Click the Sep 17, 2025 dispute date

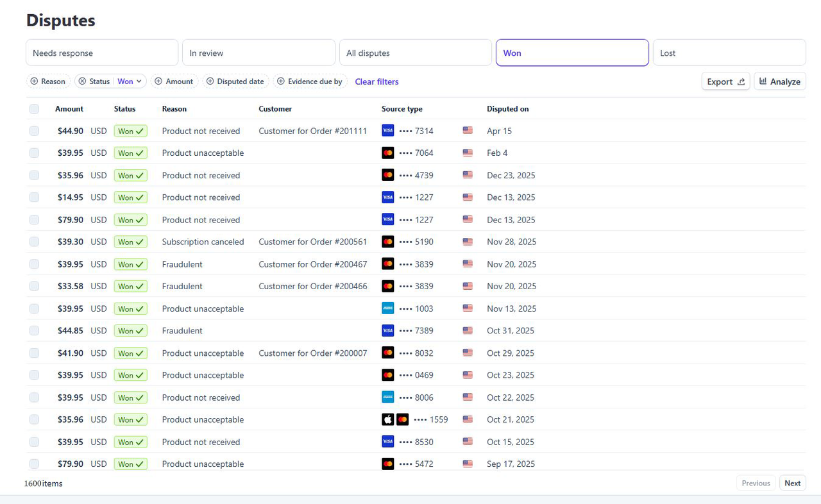click(511, 464)
